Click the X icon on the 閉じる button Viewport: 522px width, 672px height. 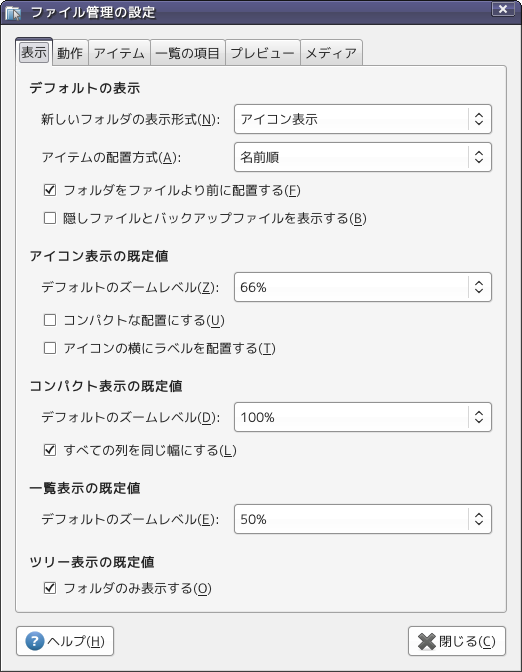tap(426, 642)
